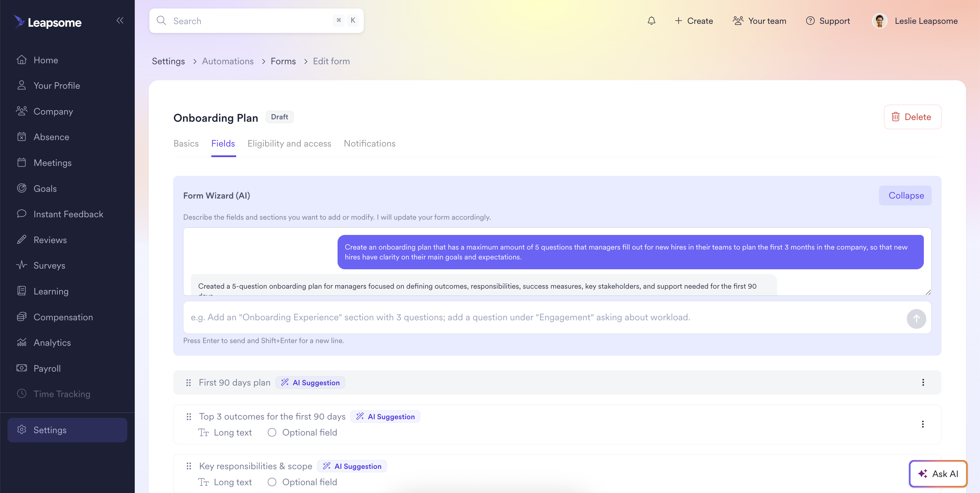Click the Absence calendar icon

point(22,136)
